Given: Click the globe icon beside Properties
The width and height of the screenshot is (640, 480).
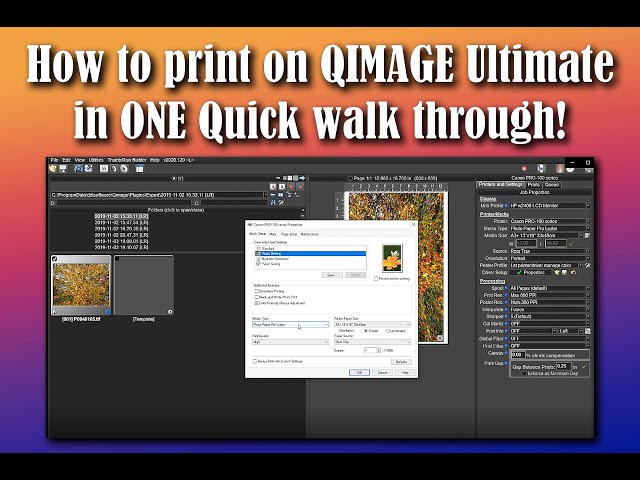Looking at the screenshot, I should [x=557, y=272].
